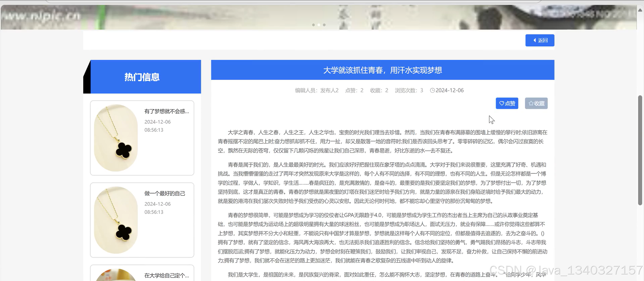The height and width of the screenshot is (281, 644).
Task: Click necklace thumbnail for 做一个最好的自己
Action: pos(116,220)
